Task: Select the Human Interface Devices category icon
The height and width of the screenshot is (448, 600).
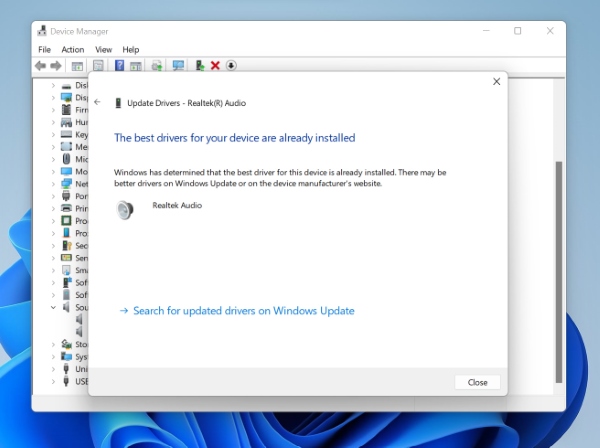Action: click(x=66, y=122)
